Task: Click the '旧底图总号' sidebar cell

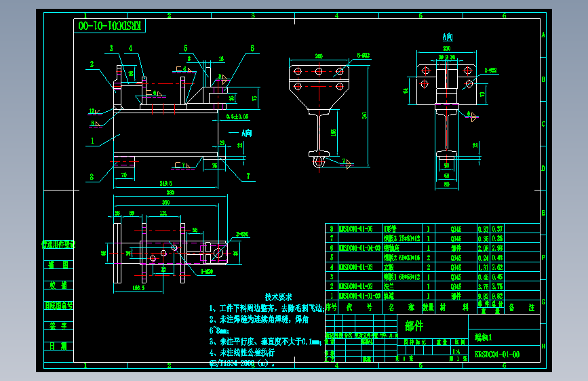Action: tap(58, 306)
